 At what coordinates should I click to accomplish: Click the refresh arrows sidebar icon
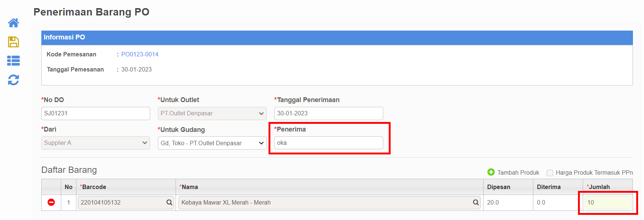click(x=14, y=80)
